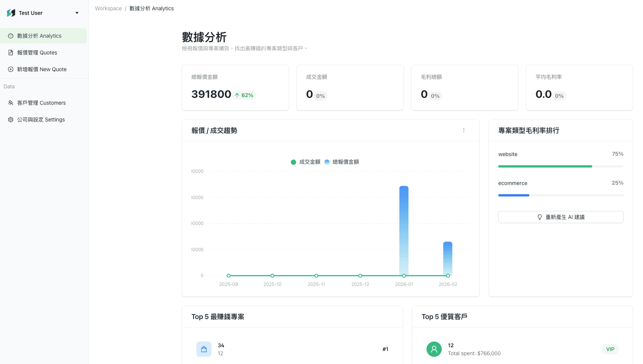
Task: Click the green 62% growth badge
Action: 244,95
